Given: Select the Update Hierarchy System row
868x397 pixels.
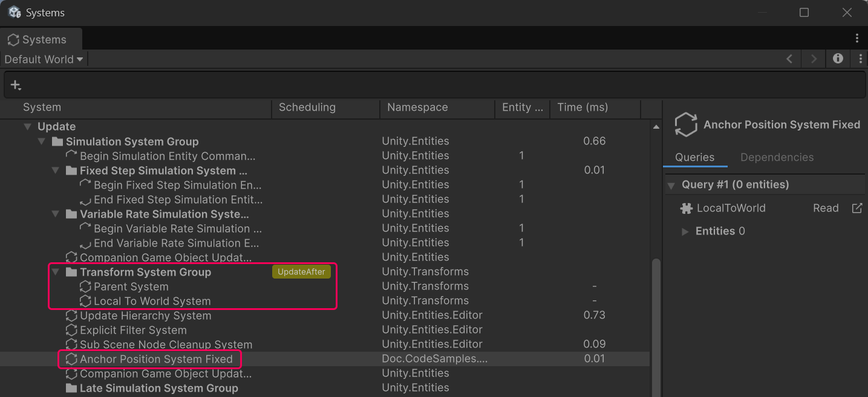Looking at the screenshot, I should pyautogui.click(x=325, y=315).
